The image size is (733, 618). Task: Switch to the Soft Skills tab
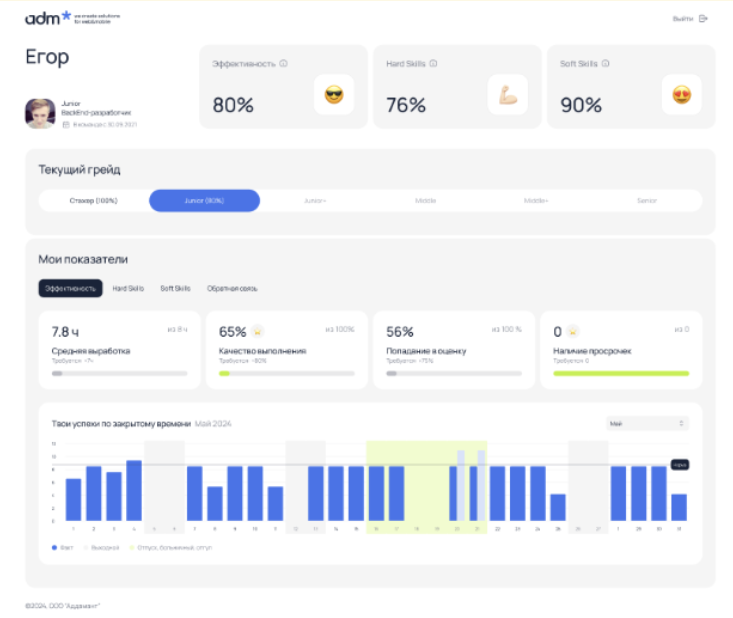point(175,288)
